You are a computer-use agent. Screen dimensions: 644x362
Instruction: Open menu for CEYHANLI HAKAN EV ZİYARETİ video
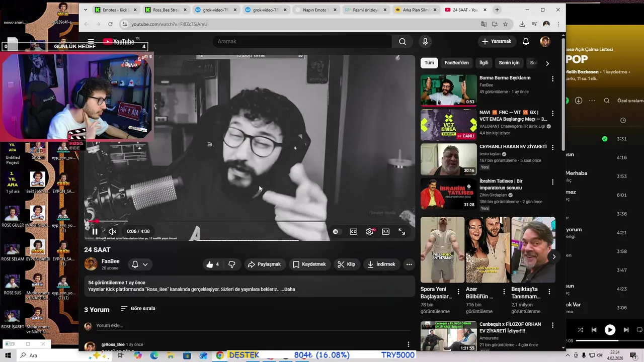click(x=552, y=148)
